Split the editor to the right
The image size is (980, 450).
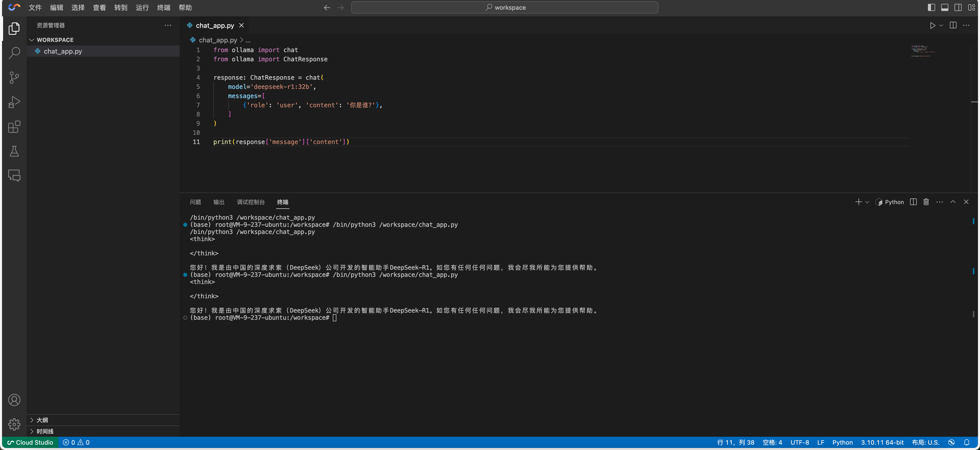(x=953, y=25)
